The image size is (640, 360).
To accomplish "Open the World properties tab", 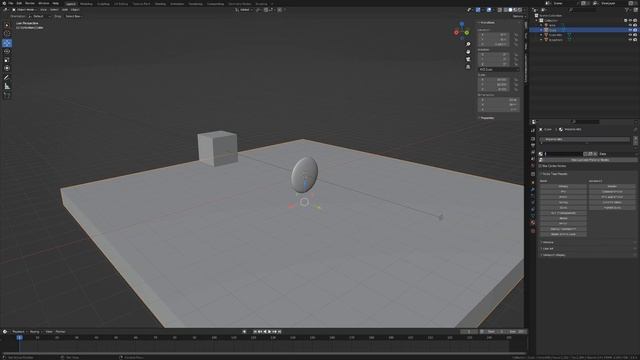I will (x=533, y=167).
